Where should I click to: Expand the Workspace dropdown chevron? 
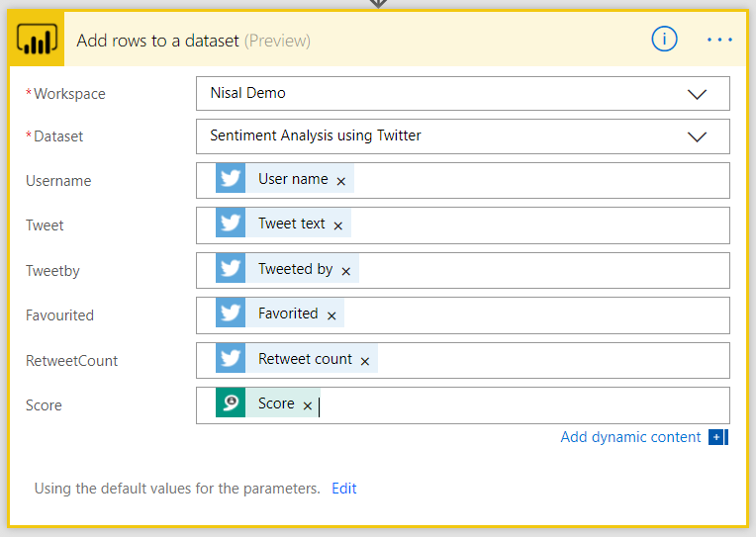tap(697, 94)
